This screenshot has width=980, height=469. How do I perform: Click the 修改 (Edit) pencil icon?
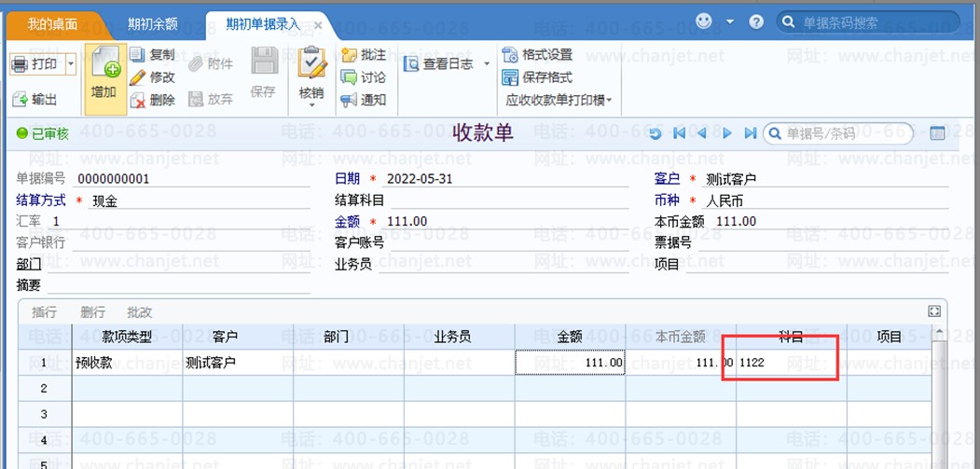[137, 77]
